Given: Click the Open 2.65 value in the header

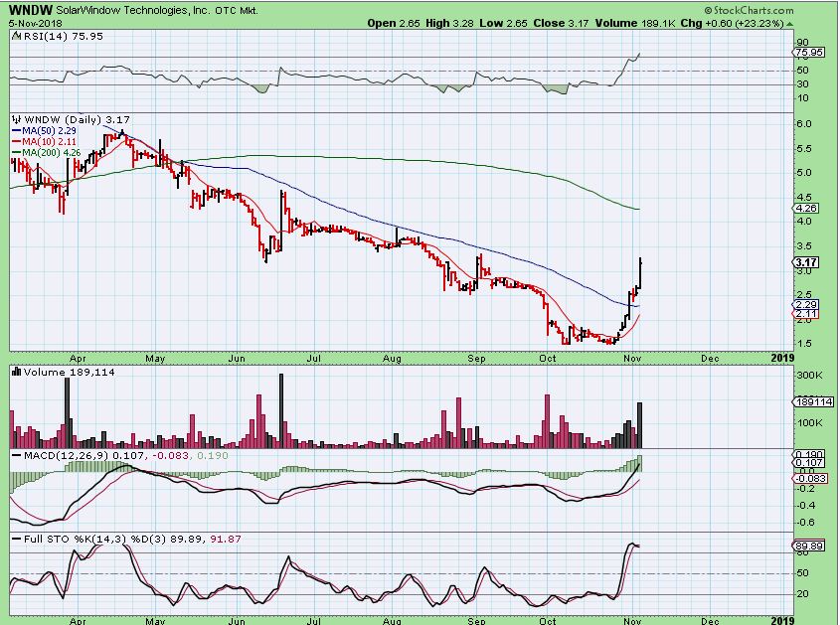Looking at the screenshot, I should [x=392, y=24].
